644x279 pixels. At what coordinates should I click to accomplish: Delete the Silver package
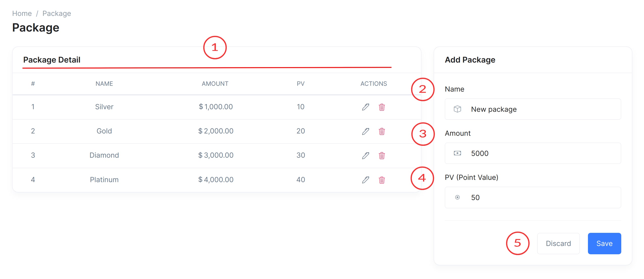coord(382,107)
